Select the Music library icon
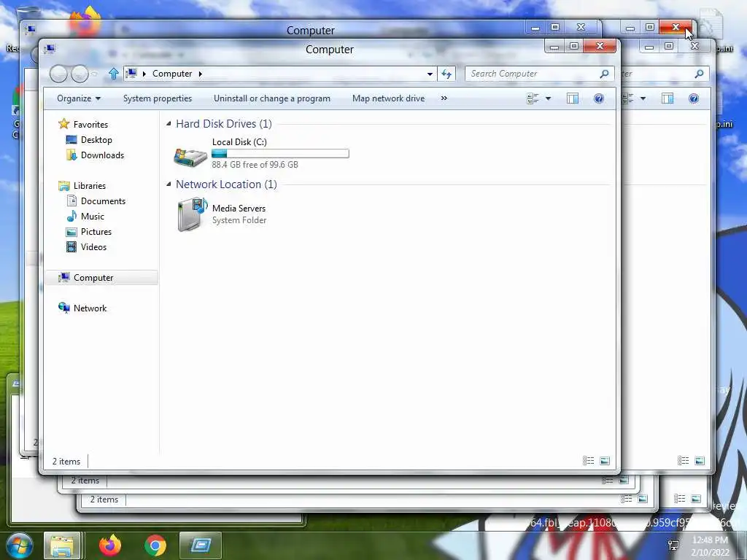Screen dimensions: 747x560 point(71,216)
